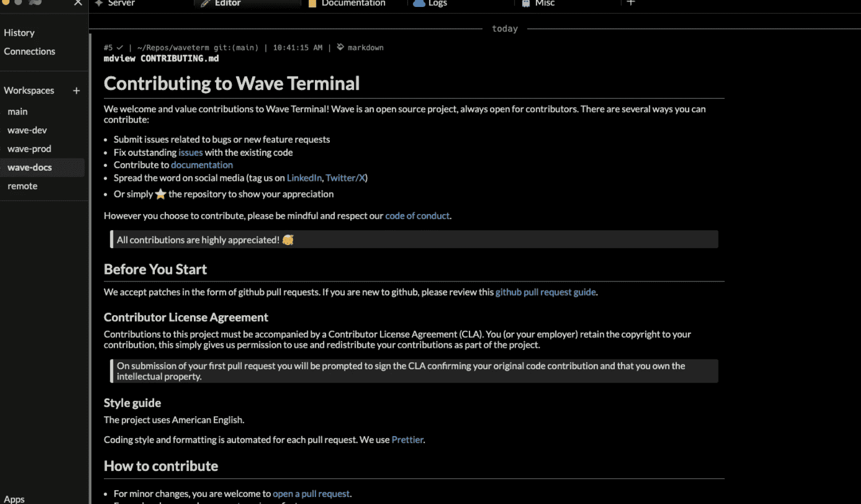Switch to wave-dev workspace
This screenshot has height=504, width=861.
click(x=27, y=131)
